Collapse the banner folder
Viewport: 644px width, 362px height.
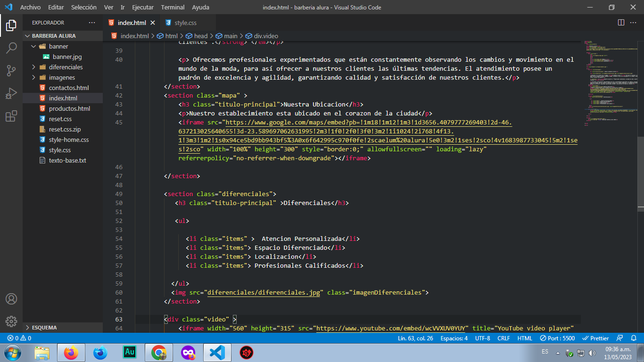[63, 46]
